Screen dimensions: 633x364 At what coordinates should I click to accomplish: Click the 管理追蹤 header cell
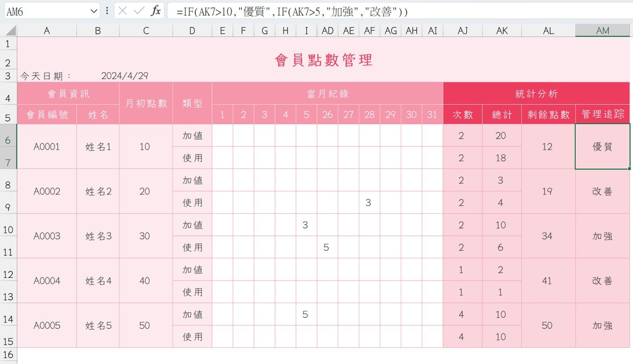point(603,115)
